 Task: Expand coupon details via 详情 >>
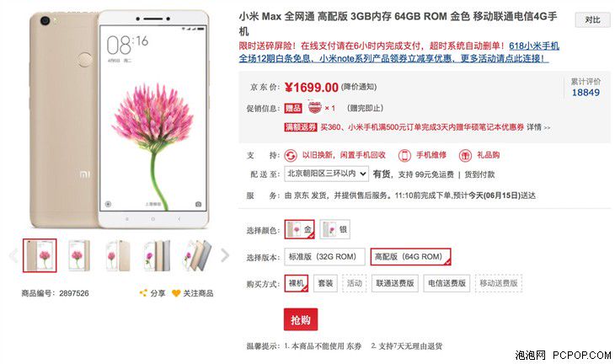[x=538, y=127]
